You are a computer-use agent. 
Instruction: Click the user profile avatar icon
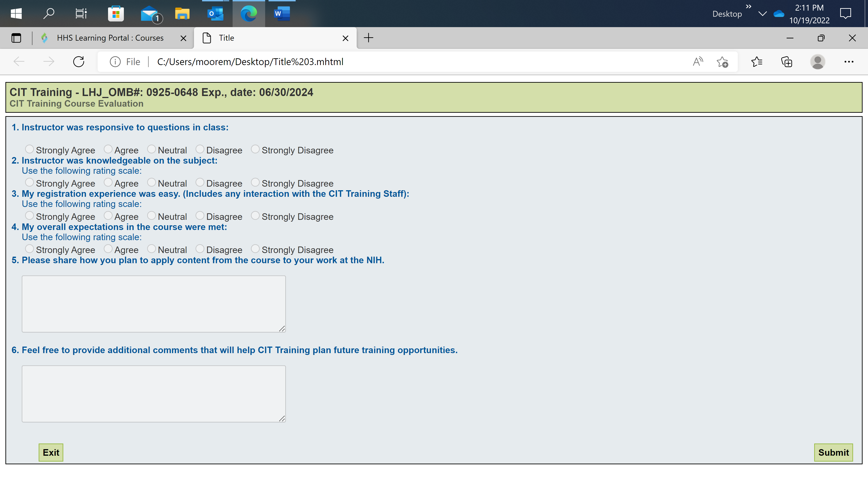pos(817,62)
